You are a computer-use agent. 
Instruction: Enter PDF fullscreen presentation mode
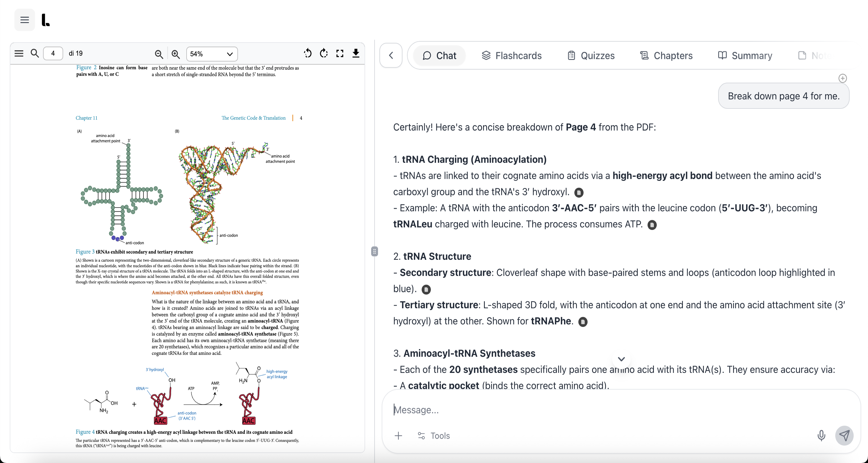point(340,53)
